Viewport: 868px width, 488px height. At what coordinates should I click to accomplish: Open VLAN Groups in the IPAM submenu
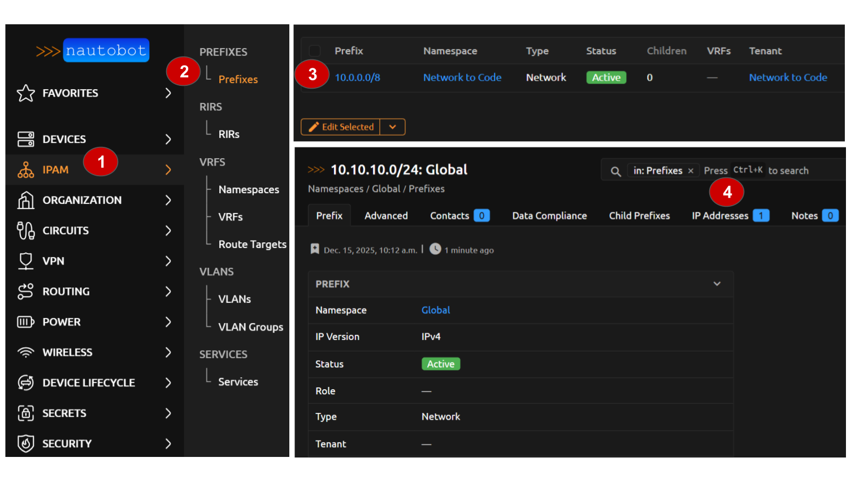[250, 327]
